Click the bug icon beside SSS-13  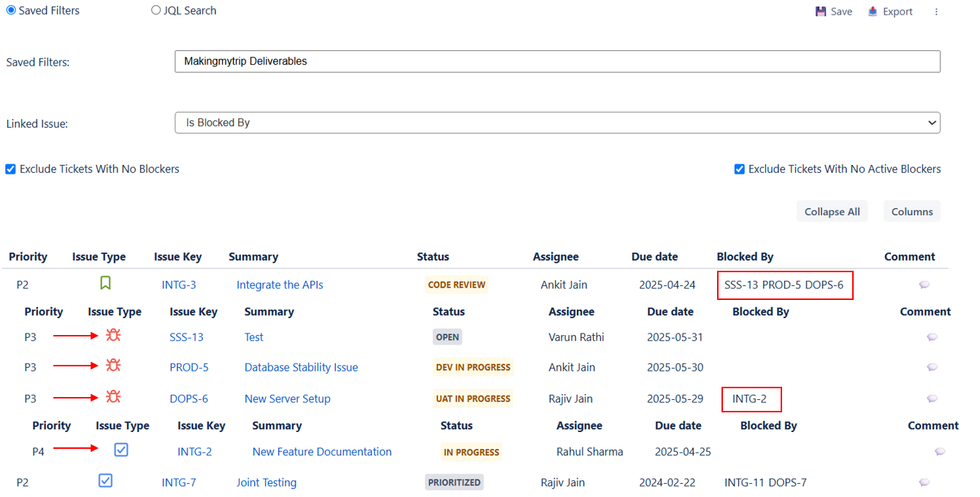(x=113, y=335)
